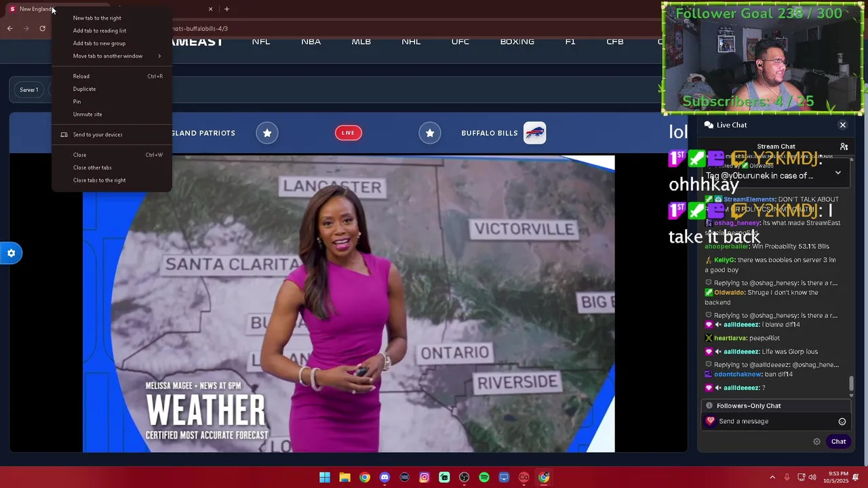The width and height of the screenshot is (868, 488).
Task: Open Spotify from the taskbar
Action: click(x=484, y=477)
